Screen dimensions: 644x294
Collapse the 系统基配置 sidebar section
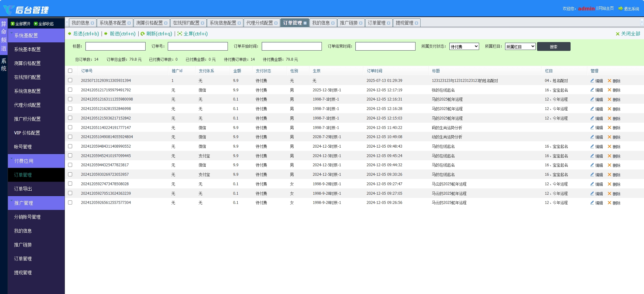point(26,35)
